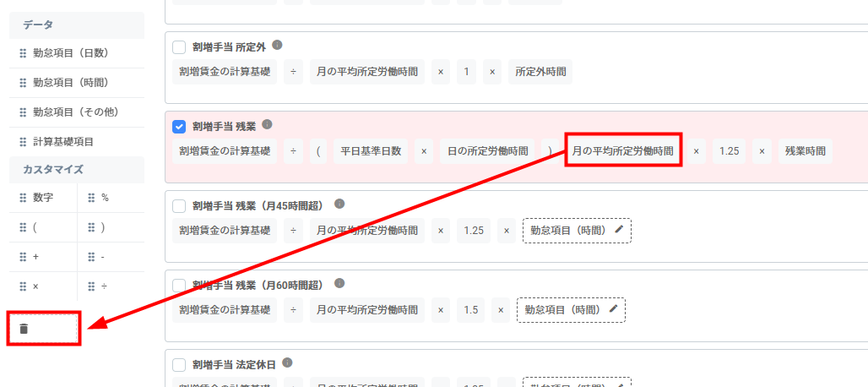This screenshot has height=387, width=868.
Task: Click 勤怠項目(時間) placeholder in 月60時間超 formula
Action: pos(571,310)
